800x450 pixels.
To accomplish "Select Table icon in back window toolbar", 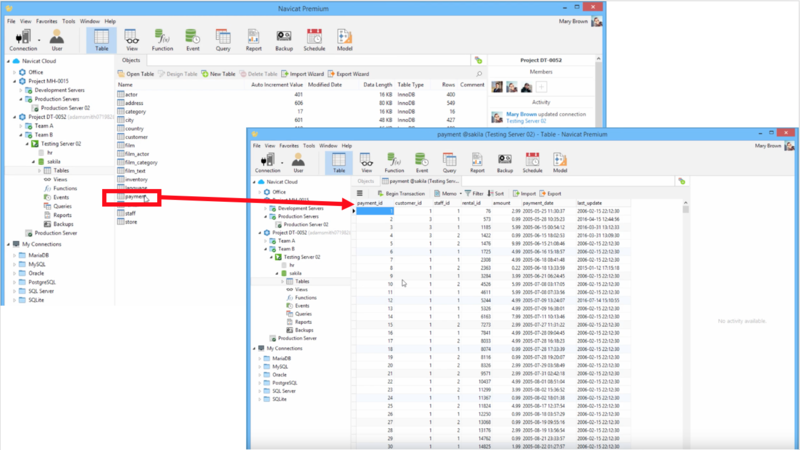I will [102, 40].
